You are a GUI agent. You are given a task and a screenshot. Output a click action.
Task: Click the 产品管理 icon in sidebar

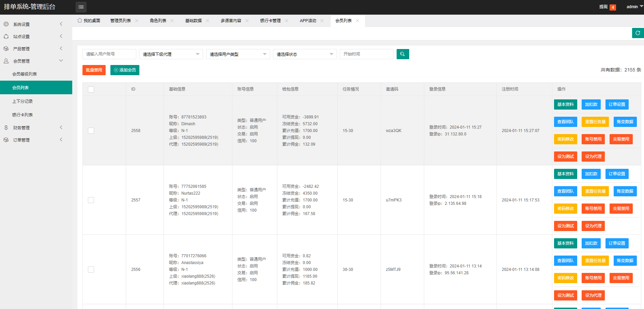click(6, 49)
